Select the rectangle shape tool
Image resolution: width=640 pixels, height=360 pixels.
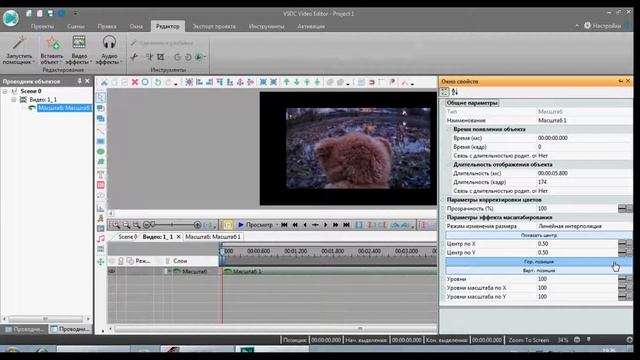point(100,141)
